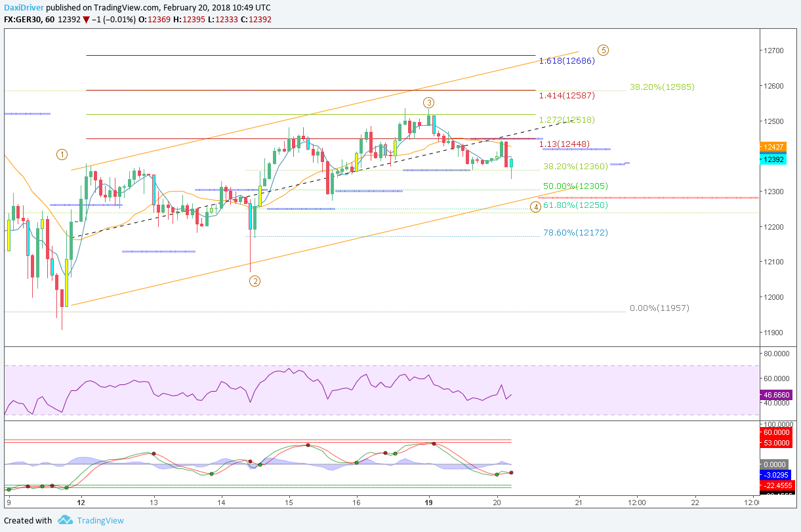Click the 1.414(12587) Fibonacci label
Screen dimensions: 801x532
567,95
